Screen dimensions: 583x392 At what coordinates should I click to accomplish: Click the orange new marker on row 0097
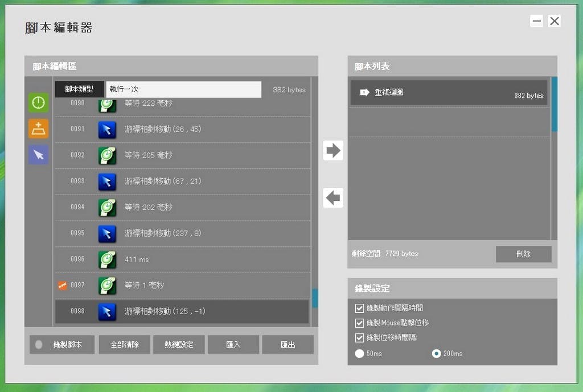(x=63, y=286)
